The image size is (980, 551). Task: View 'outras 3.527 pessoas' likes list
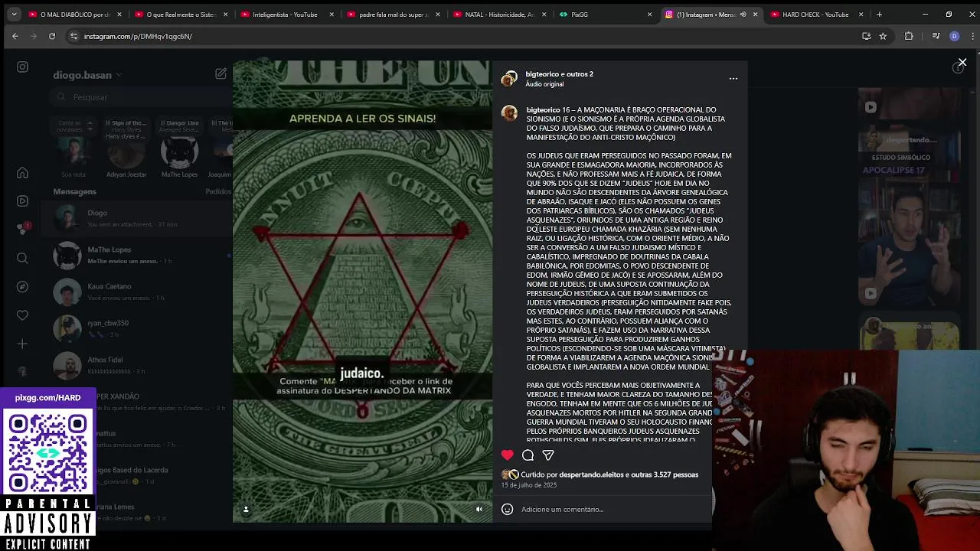point(665,474)
